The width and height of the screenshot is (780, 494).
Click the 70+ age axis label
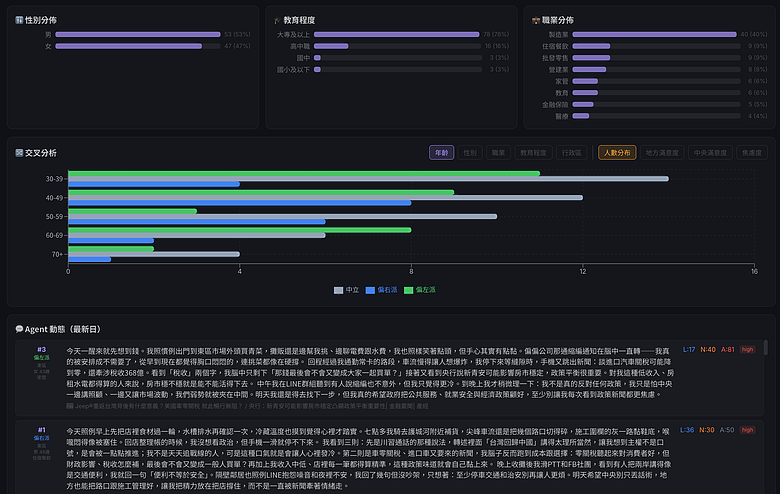[x=57, y=254]
